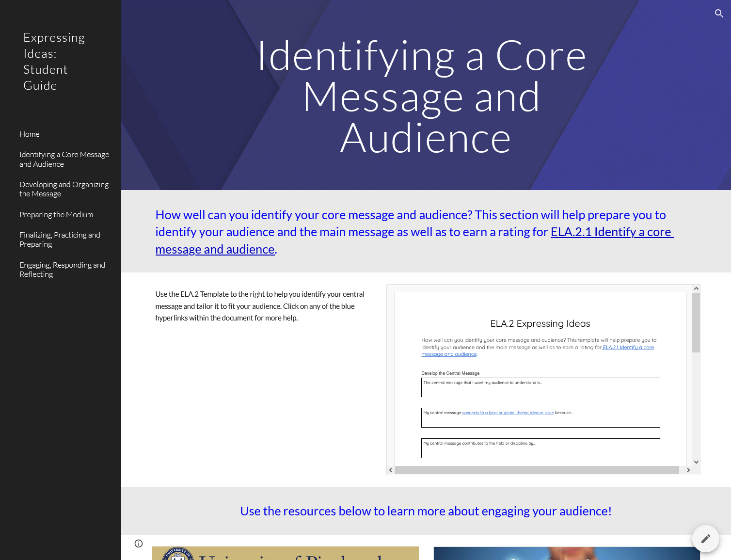
Task: Click the embedded document horizontal scrollbar
Action: [537, 470]
